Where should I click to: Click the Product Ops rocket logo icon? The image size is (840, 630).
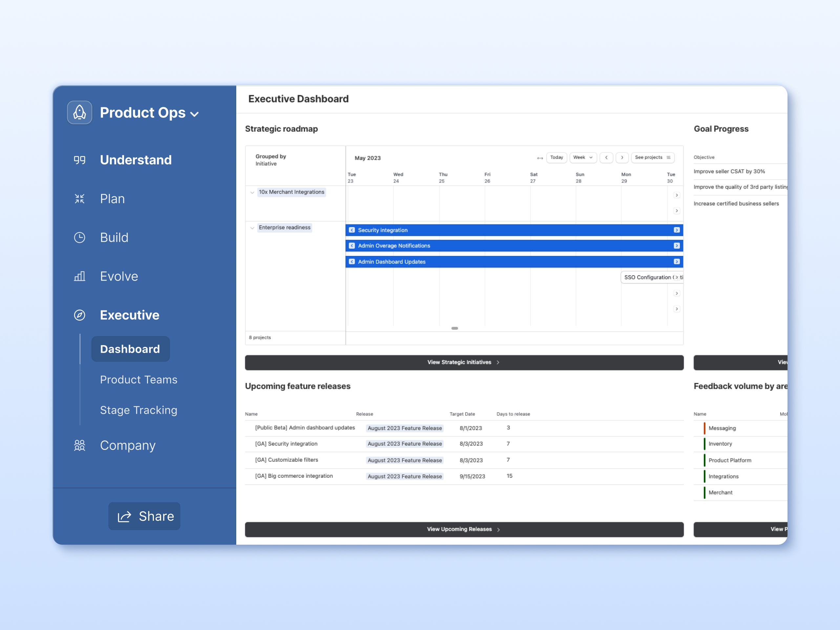click(x=79, y=113)
